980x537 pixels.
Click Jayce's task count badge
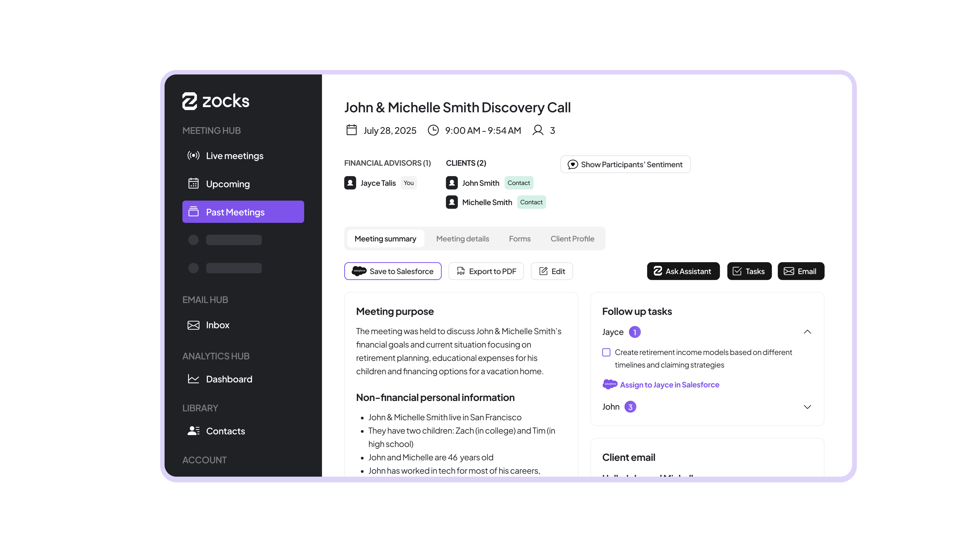pos(635,332)
